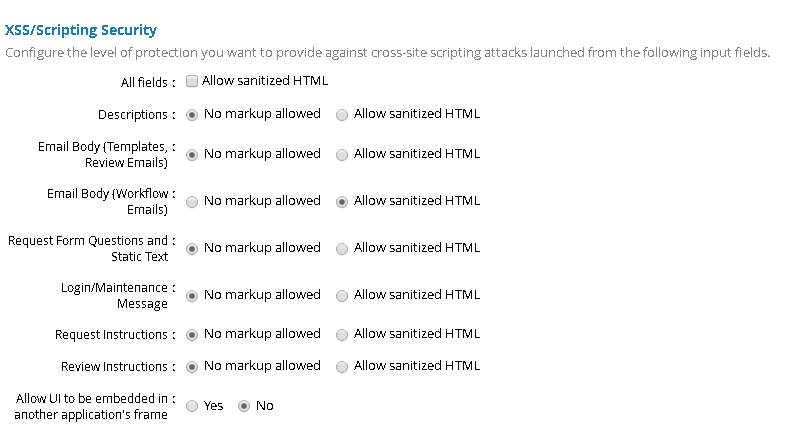
Task: Pick No markup allowed for Request Form Questions
Action: [x=192, y=249]
